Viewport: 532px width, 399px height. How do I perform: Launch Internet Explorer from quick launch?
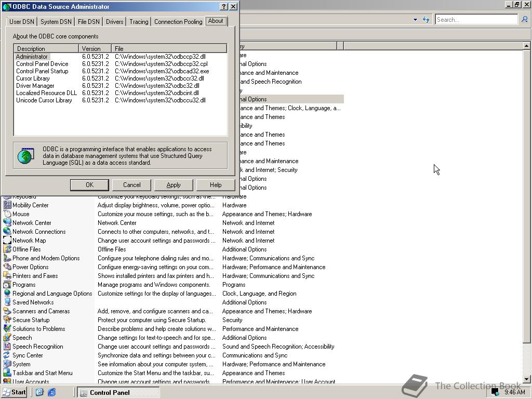52,392
